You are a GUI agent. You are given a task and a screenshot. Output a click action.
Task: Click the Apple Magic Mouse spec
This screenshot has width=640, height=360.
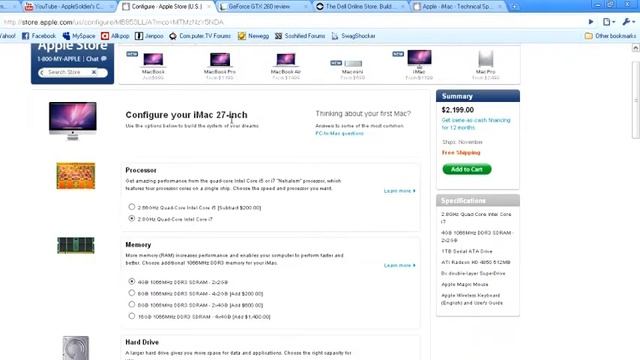[464, 284]
